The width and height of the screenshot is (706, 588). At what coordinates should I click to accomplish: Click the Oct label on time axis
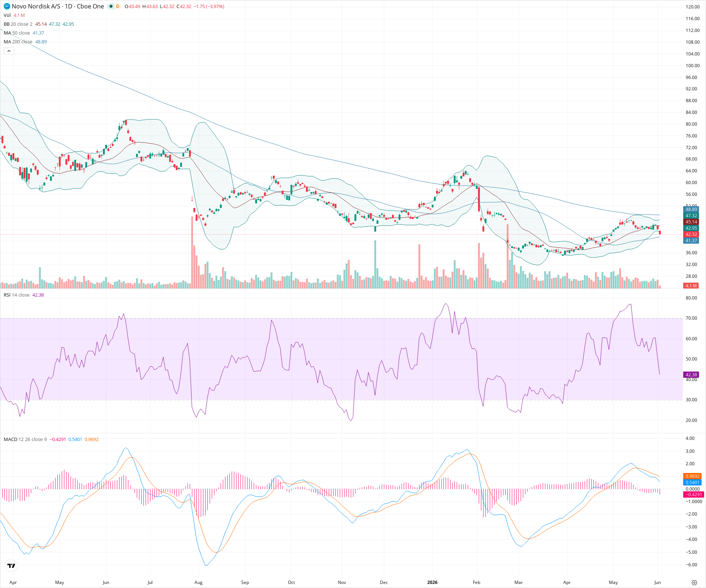291,582
